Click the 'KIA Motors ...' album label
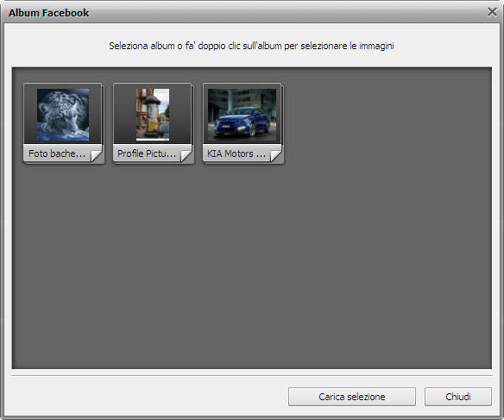This screenshot has height=420, width=504. click(x=236, y=154)
